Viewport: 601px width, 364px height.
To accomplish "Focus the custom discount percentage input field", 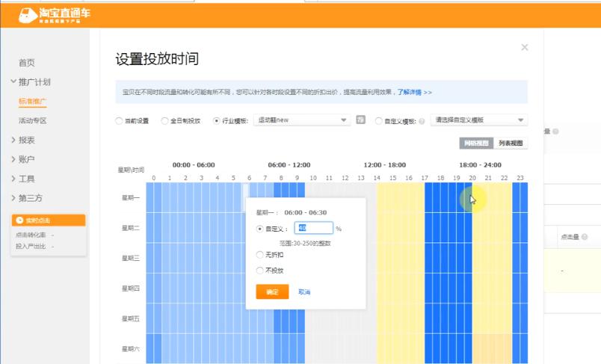I will [313, 228].
